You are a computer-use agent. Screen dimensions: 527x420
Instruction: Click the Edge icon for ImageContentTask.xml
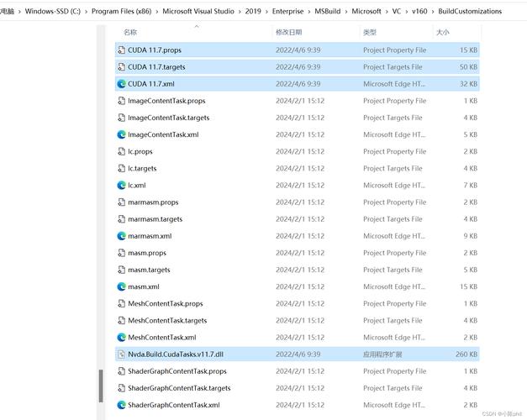coord(121,134)
